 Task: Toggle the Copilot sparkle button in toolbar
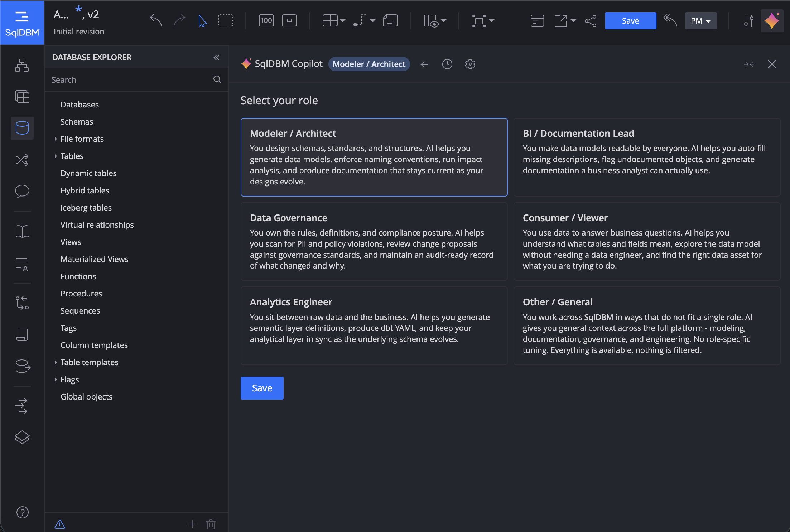[x=772, y=21]
